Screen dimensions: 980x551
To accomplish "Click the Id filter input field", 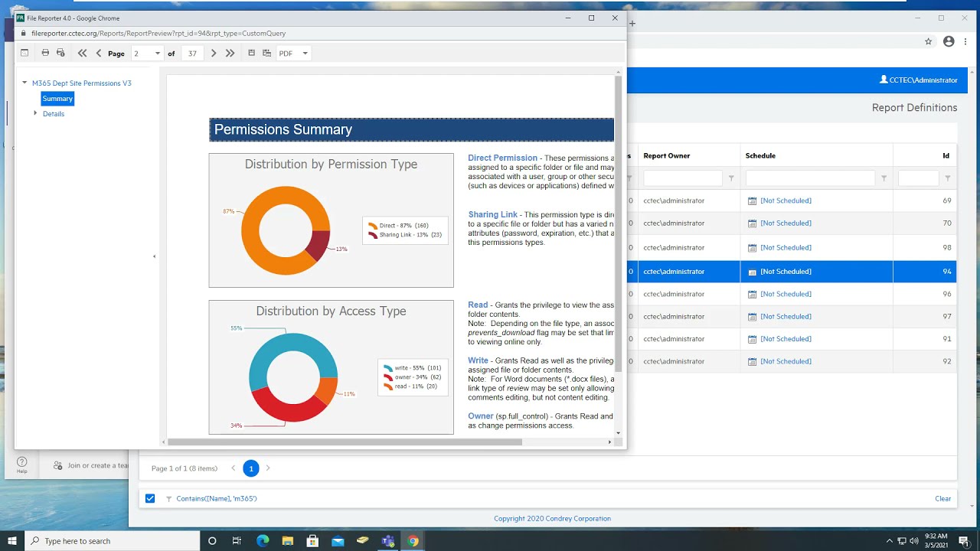I will click(x=918, y=178).
